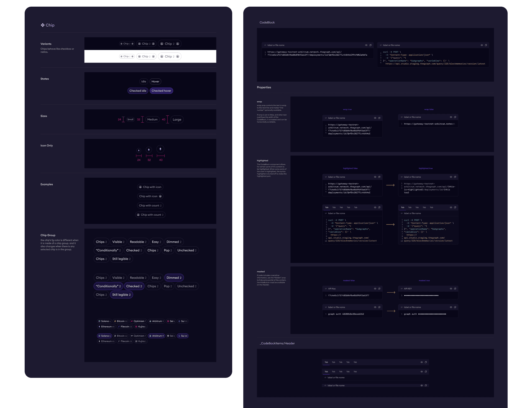Image resolution: width=532 pixels, height=408 pixels.
Task: Click the 'Chip with icon' chip with trailing icon
Action: (150, 196)
